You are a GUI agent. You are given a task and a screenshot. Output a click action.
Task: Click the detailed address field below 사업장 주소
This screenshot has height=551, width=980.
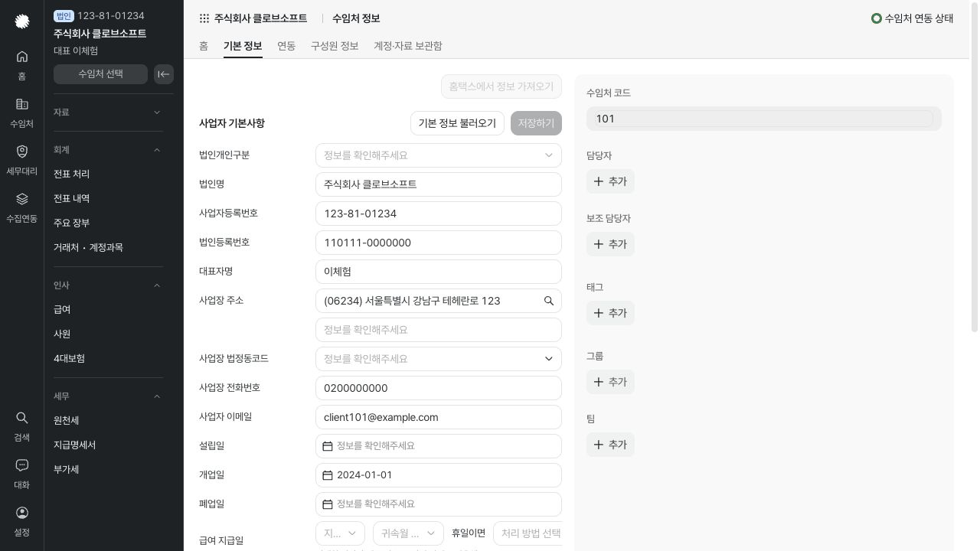[439, 330]
